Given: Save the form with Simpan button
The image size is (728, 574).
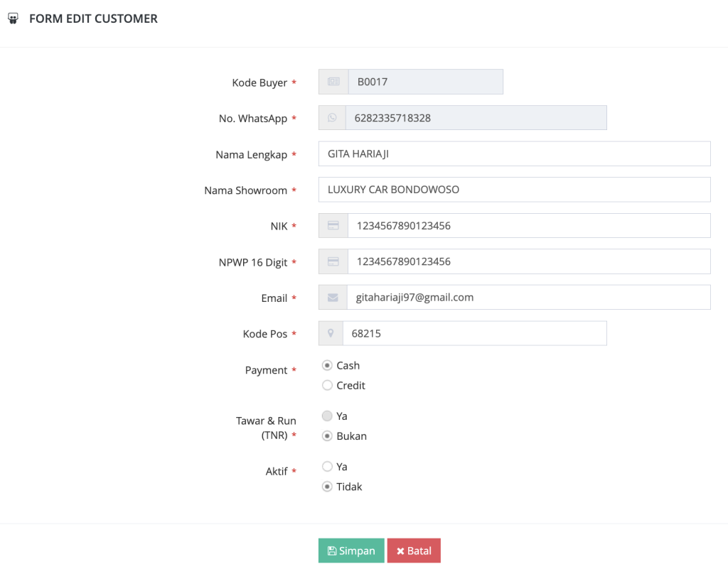Looking at the screenshot, I should click(351, 551).
